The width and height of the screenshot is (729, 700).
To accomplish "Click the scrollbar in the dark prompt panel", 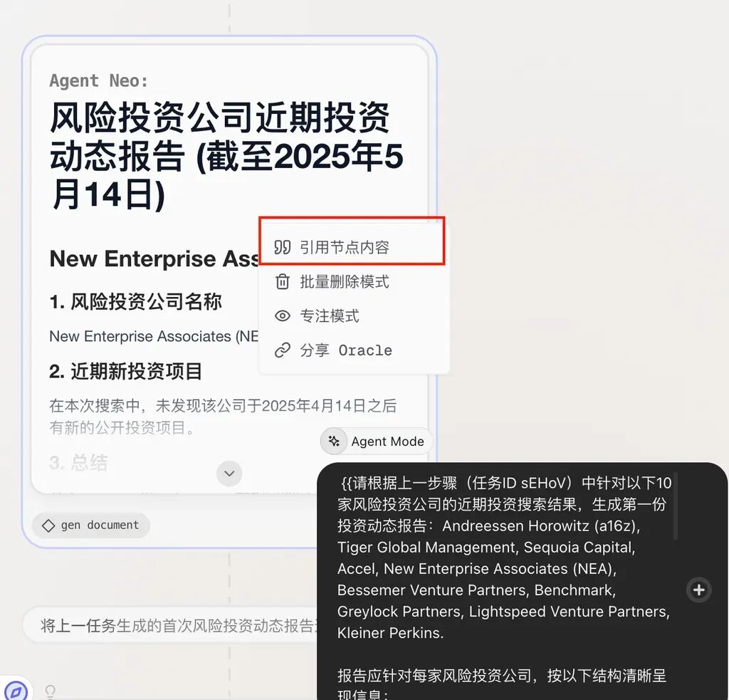I will [676, 506].
